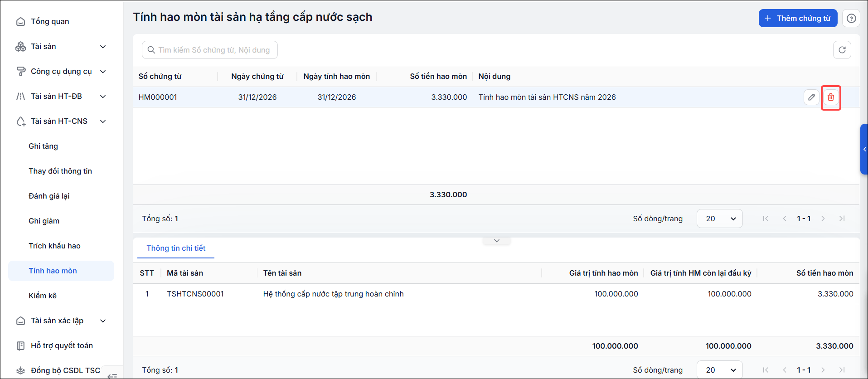Click the STT column header
Screen dimensions: 868x379
click(x=147, y=273)
